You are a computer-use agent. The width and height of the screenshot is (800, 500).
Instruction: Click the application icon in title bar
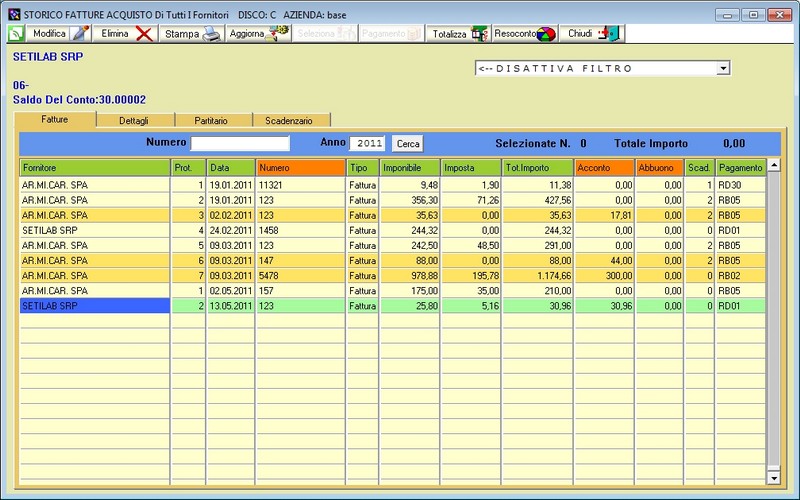pos(14,15)
